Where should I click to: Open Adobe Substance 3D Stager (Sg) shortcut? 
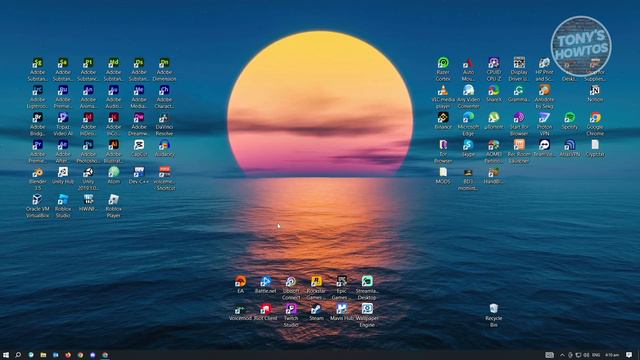pos(38,63)
